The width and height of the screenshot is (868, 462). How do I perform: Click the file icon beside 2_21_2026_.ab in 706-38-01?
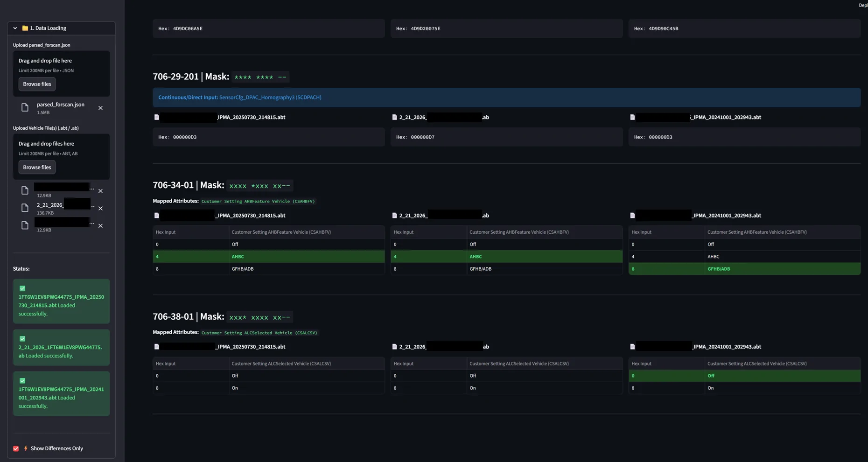pyautogui.click(x=395, y=346)
